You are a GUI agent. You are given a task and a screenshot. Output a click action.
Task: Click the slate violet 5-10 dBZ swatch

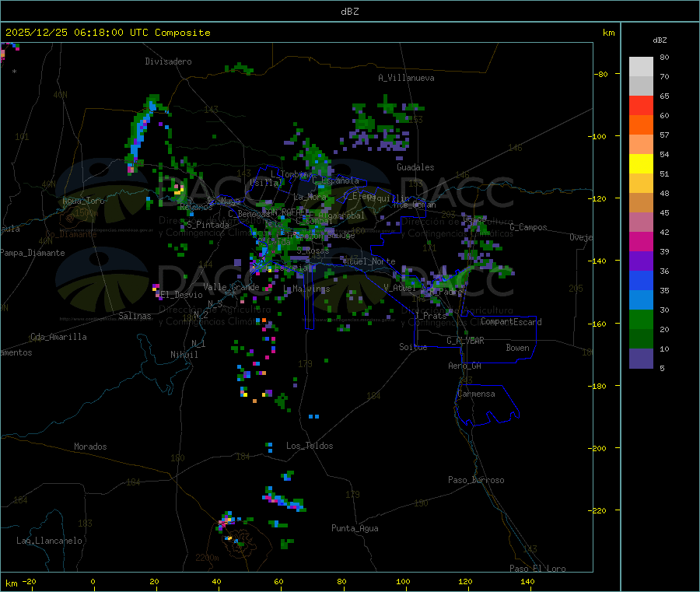tap(641, 358)
